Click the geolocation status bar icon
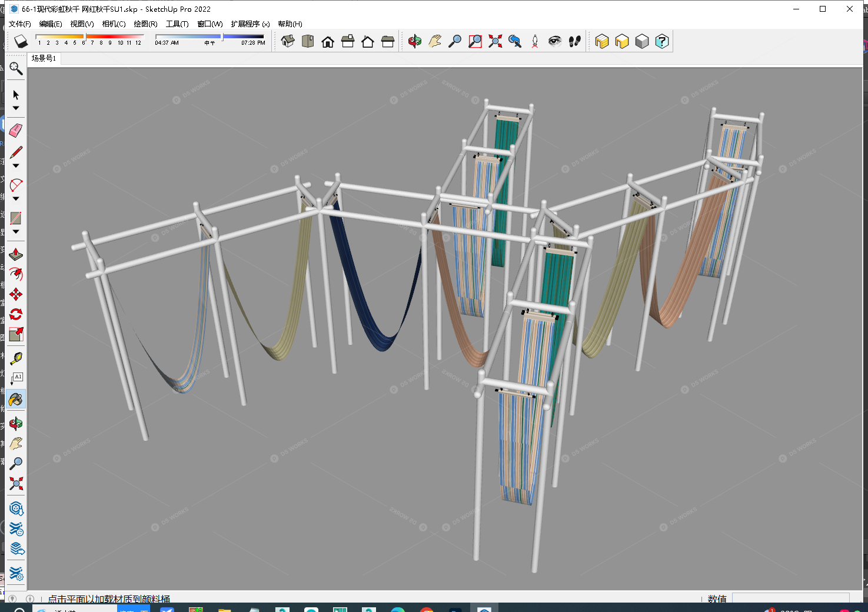 tap(12, 598)
